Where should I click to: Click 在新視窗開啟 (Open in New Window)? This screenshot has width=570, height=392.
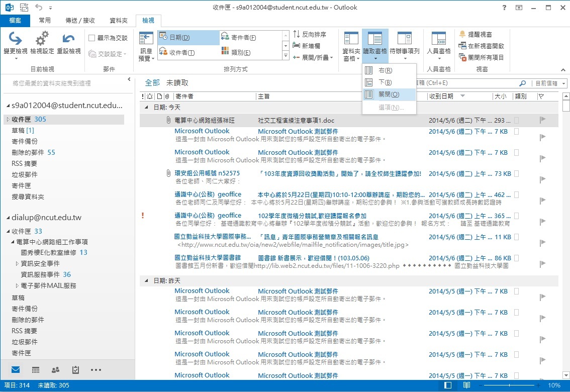click(x=482, y=46)
